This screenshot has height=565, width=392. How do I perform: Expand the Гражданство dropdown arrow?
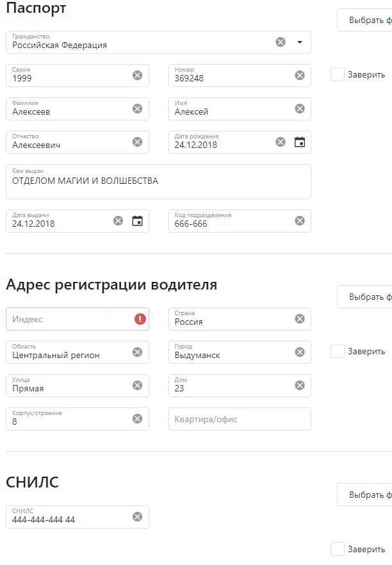pos(300,42)
